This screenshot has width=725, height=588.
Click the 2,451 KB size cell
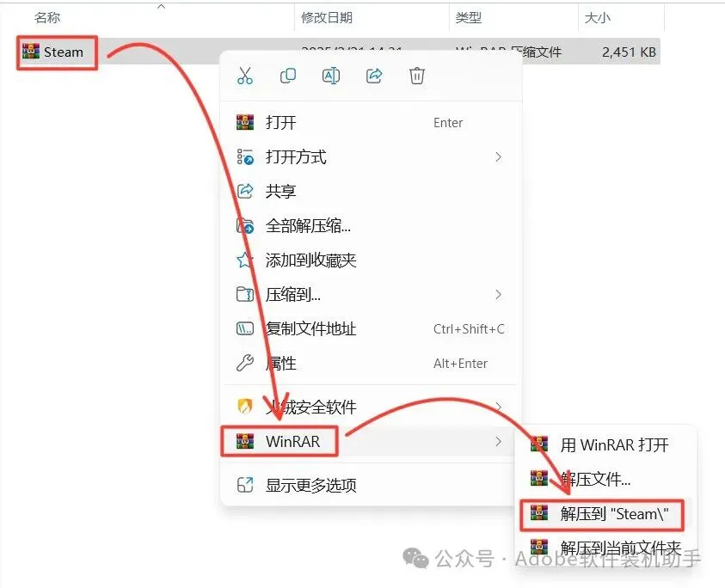point(629,52)
